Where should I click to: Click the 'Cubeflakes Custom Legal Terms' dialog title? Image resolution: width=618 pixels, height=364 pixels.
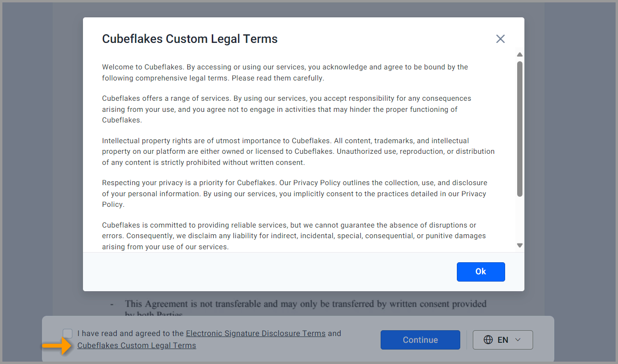(x=190, y=39)
